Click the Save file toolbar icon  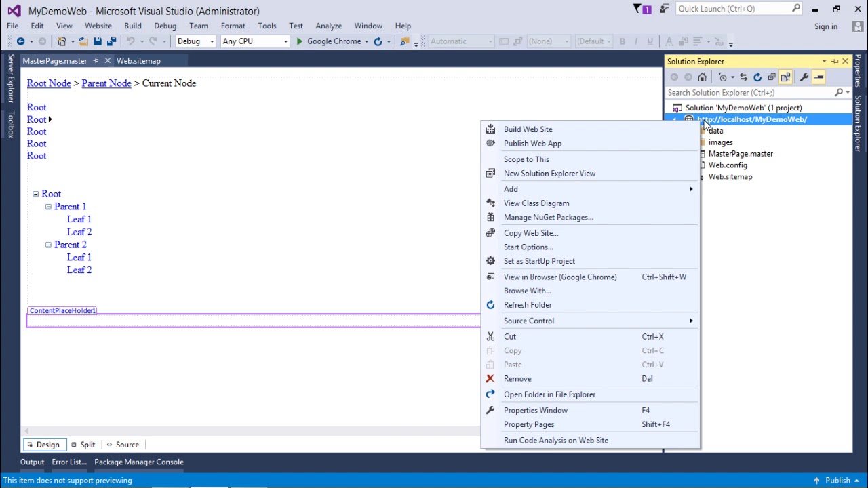coord(98,41)
